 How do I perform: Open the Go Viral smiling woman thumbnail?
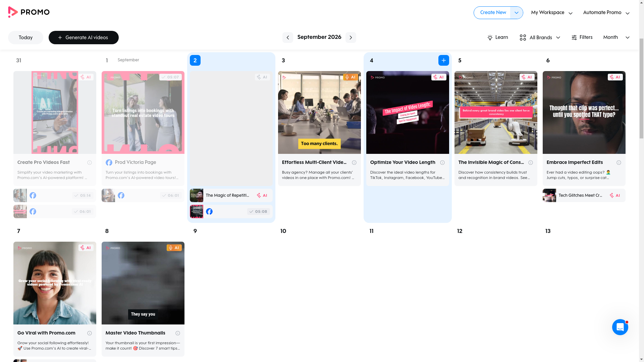pyautogui.click(x=55, y=283)
